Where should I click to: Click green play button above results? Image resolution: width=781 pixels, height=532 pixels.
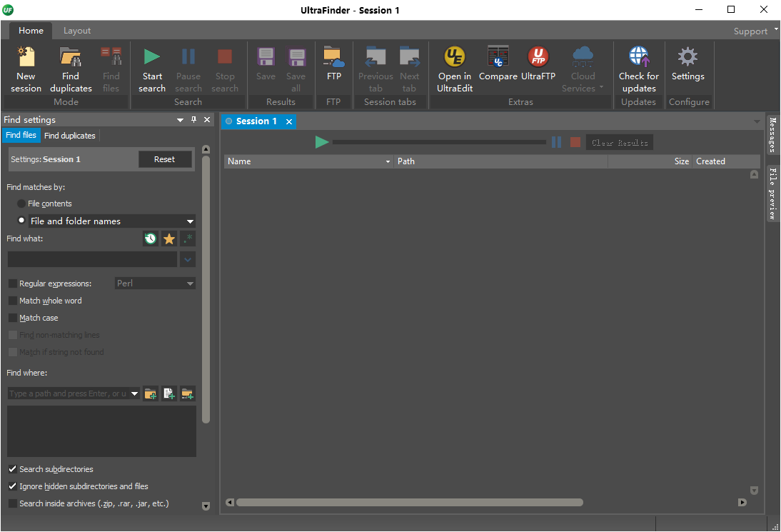[322, 143]
